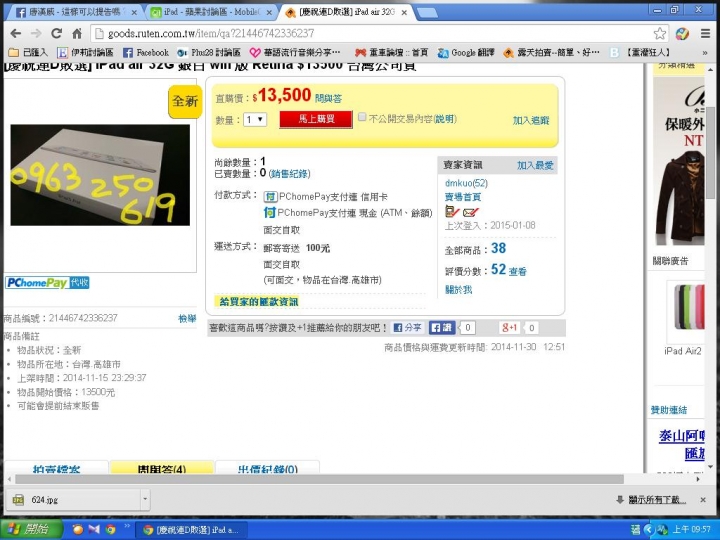Open the 已匯入 bookmarks folder

coord(28,53)
